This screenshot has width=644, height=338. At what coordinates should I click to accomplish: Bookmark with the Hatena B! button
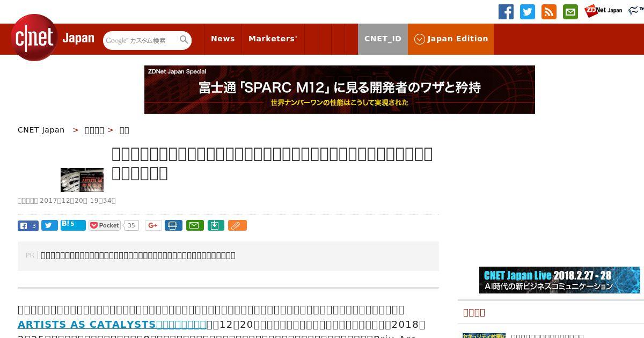pyautogui.click(x=73, y=225)
